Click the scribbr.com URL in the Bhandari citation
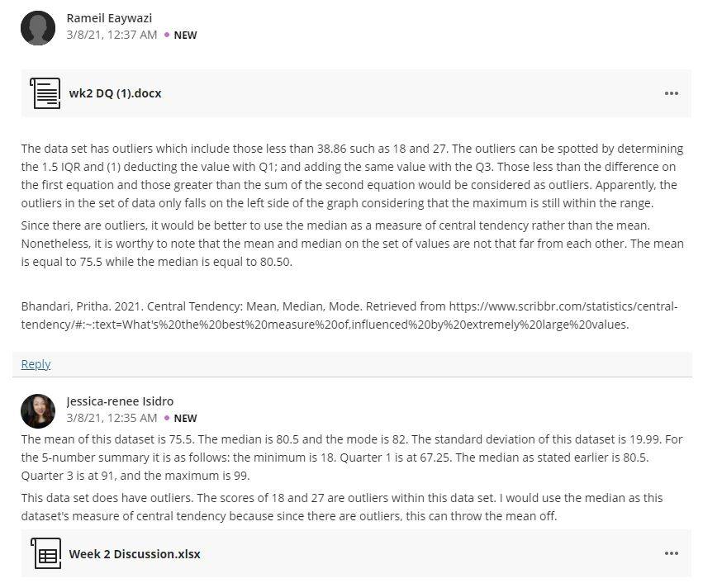The height and width of the screenshot is (588, 703). 349,315
